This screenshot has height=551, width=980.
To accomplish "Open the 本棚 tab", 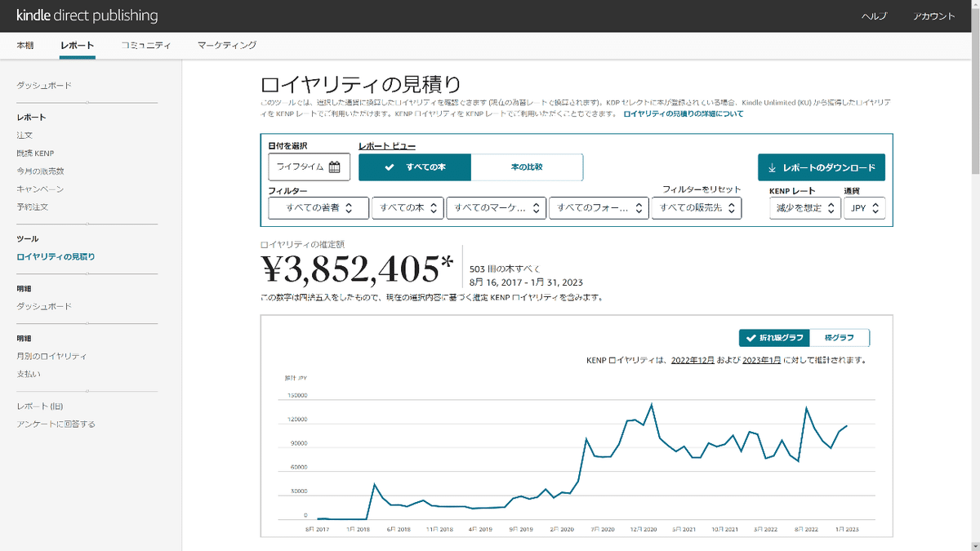I will point(25,46).
